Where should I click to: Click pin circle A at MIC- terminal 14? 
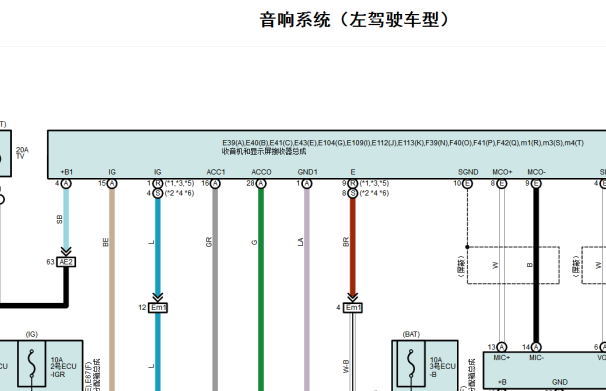536,347
